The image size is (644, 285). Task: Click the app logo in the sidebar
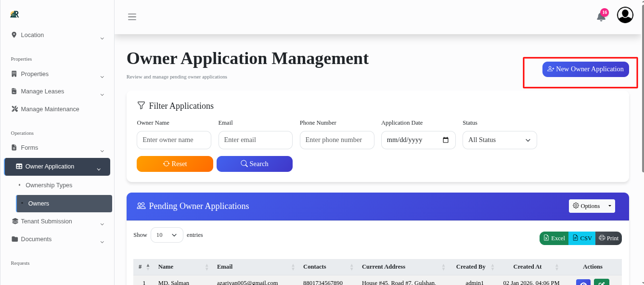pyautogui.click(x=14, y=14)
